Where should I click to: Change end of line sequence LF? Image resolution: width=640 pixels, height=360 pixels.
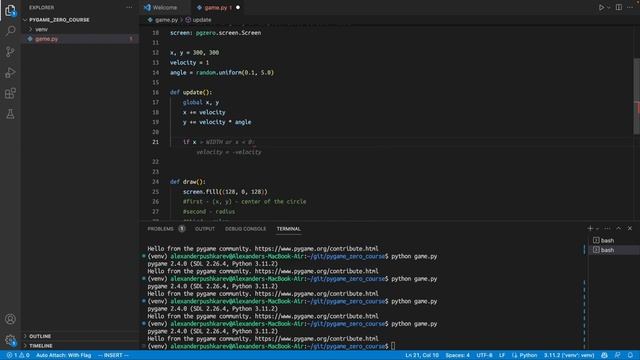click(502, 355)
